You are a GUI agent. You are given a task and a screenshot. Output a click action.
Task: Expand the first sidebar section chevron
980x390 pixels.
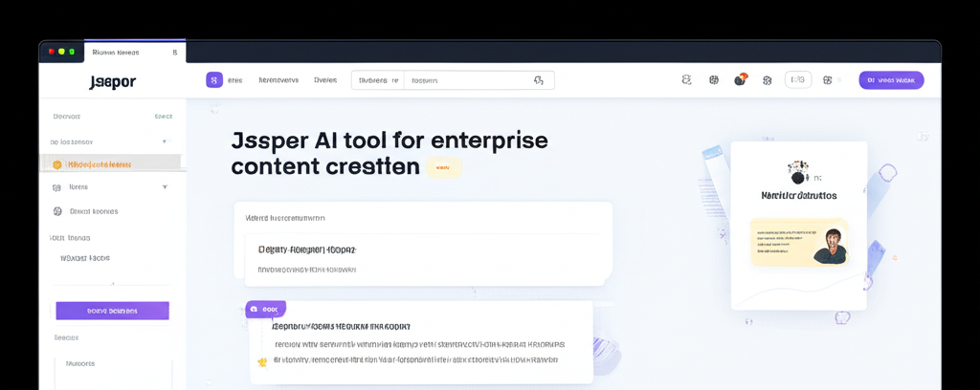point(165,141)
